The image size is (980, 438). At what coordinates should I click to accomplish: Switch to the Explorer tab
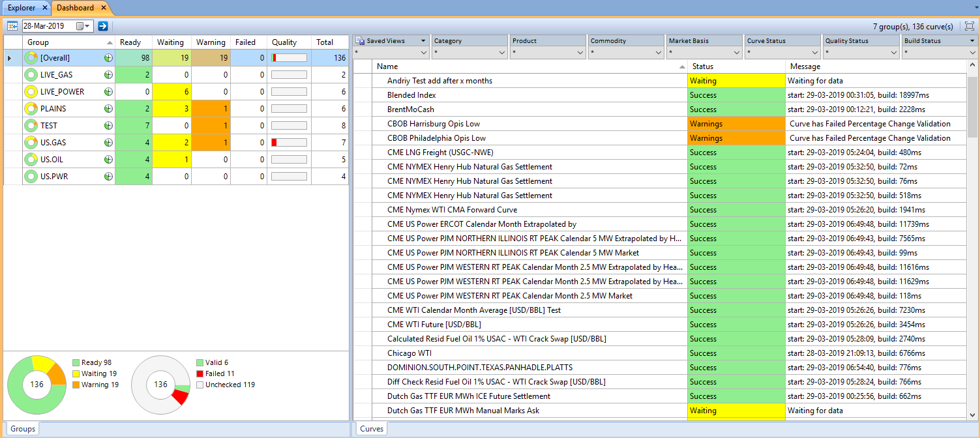[22, 8]
